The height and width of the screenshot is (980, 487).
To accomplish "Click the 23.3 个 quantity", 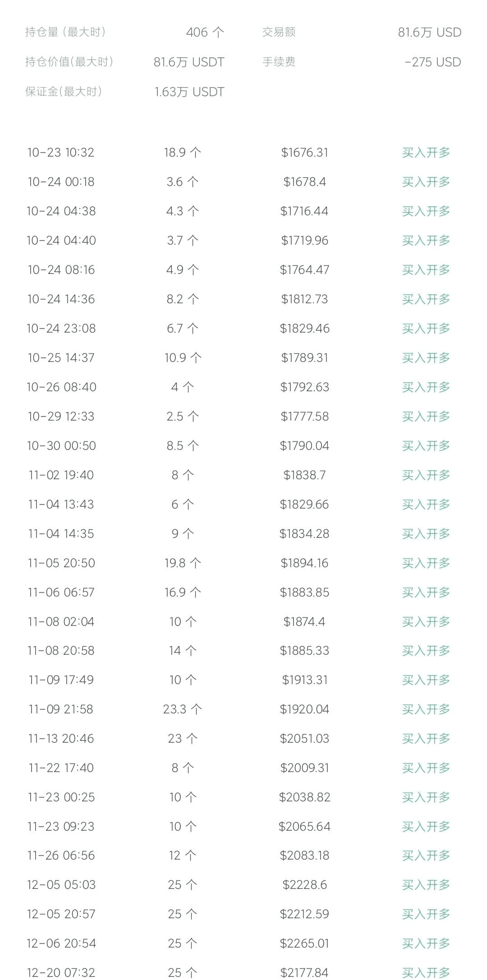I will pyautogui.click(x=182, y=709).
